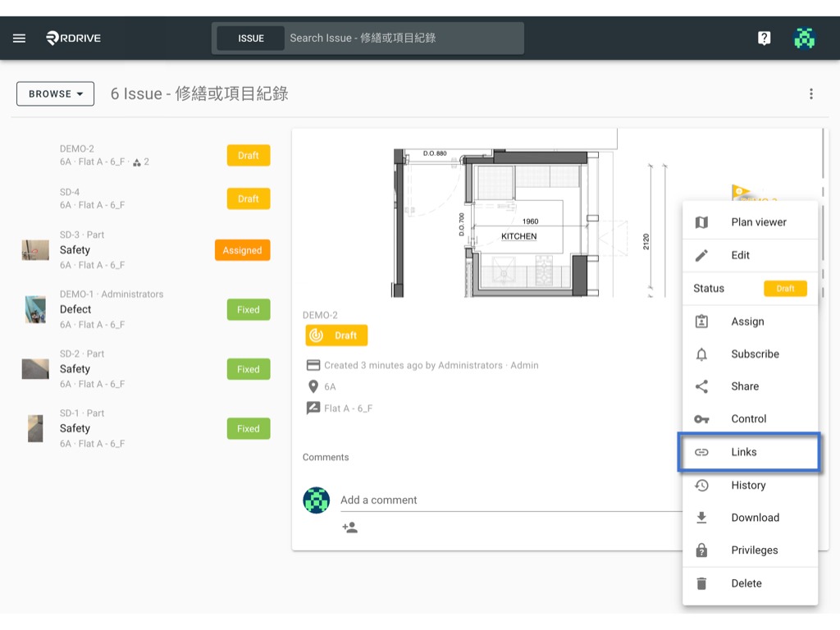Viewport: 840px width, 630px height.
Task: Click the ISSUE search scope button
Action: coord(251,39)
